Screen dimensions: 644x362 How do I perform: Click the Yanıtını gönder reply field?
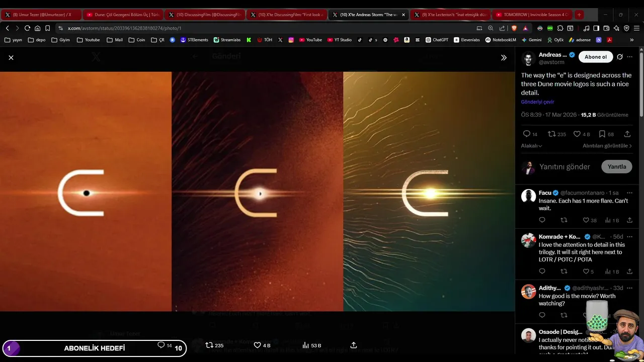565,167
